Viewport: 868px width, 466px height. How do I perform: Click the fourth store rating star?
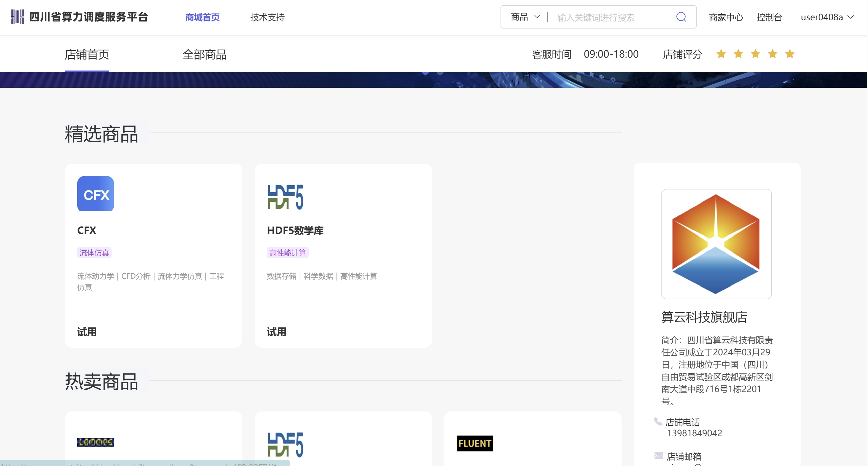tap(772, 54)
